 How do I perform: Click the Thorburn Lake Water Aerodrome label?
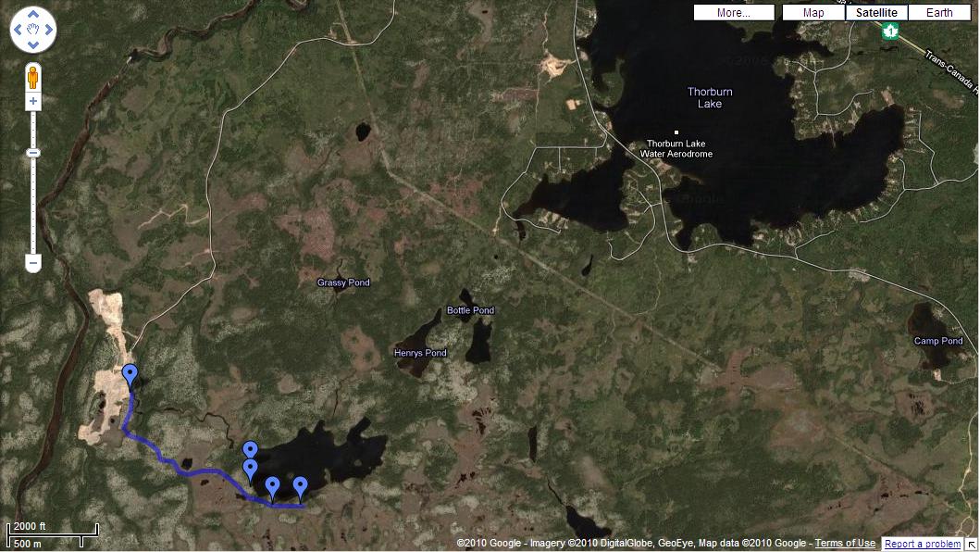[676, 148]
